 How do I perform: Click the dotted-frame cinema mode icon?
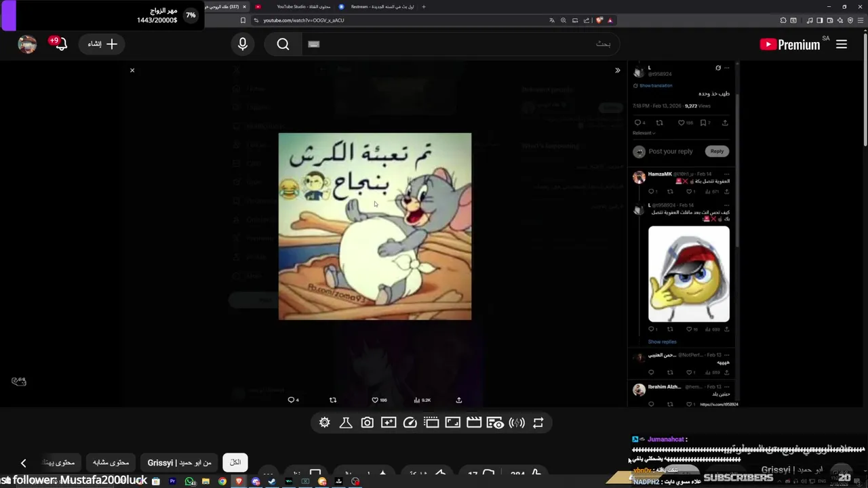(431, 423)
